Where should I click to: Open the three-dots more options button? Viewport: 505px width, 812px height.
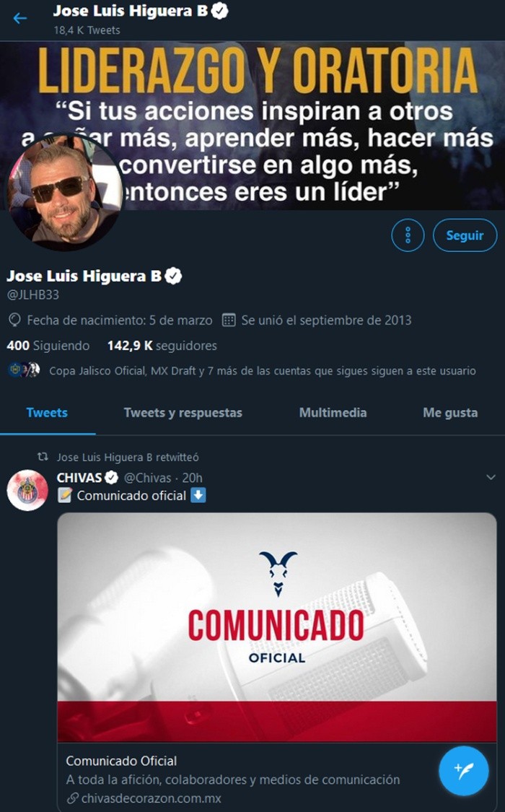click(x=408, y=235)
